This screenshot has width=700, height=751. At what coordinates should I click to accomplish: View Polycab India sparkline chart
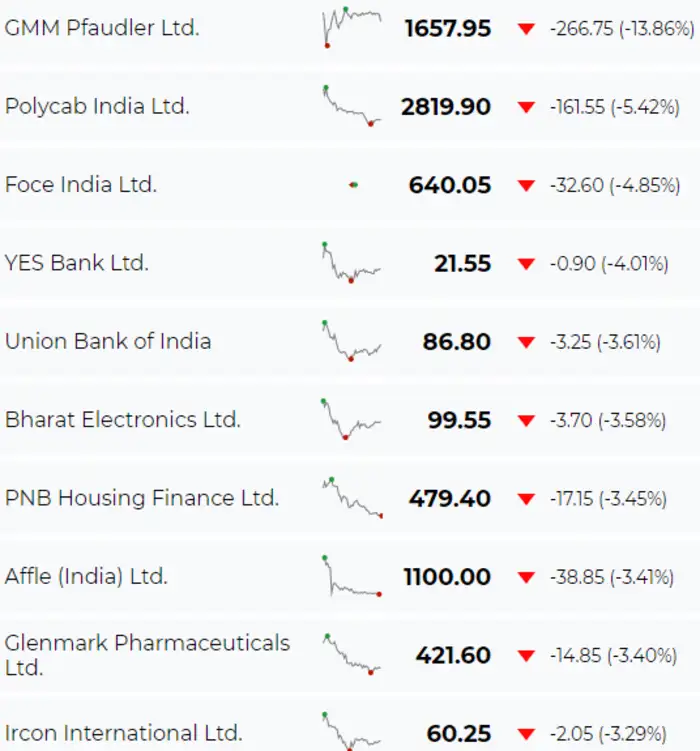(352, 106)
